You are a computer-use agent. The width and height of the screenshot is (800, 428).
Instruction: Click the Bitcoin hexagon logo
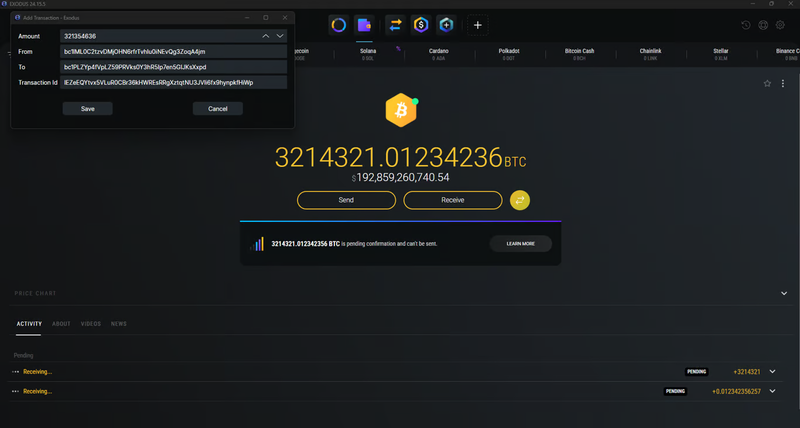coord(401,110)
